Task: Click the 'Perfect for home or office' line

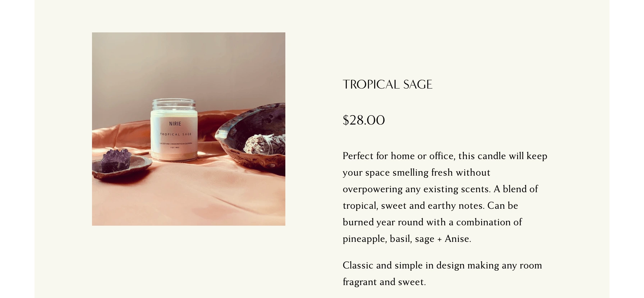Action: click(445, 156)
